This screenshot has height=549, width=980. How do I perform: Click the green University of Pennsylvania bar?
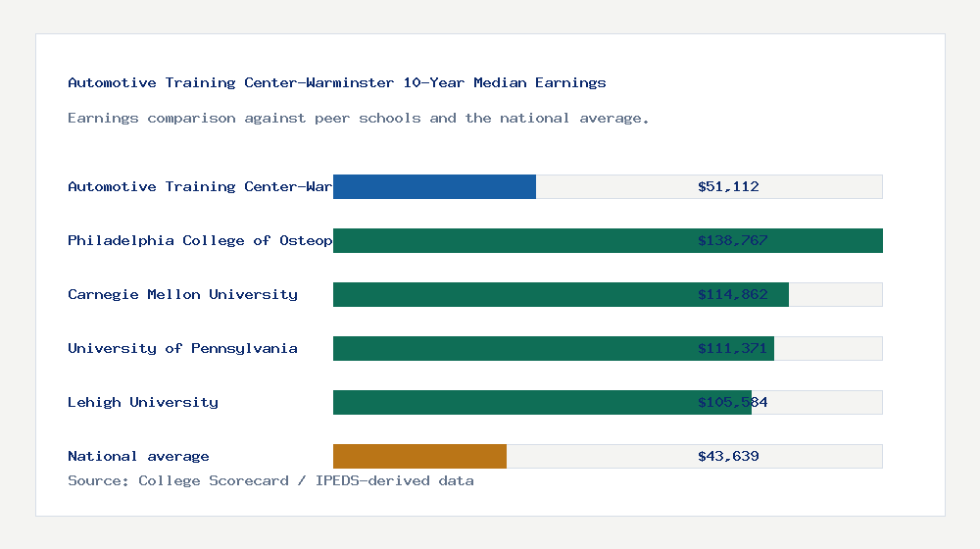coord(553,348)
